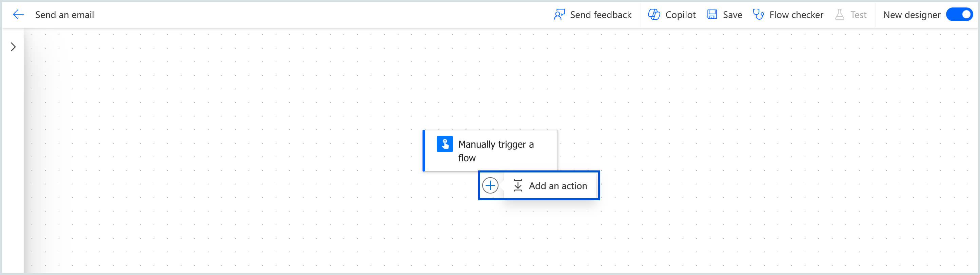The width and height of the screenshot is (980, 275).
Task: Click the insert icon beside Add an action
Action: 518,185
